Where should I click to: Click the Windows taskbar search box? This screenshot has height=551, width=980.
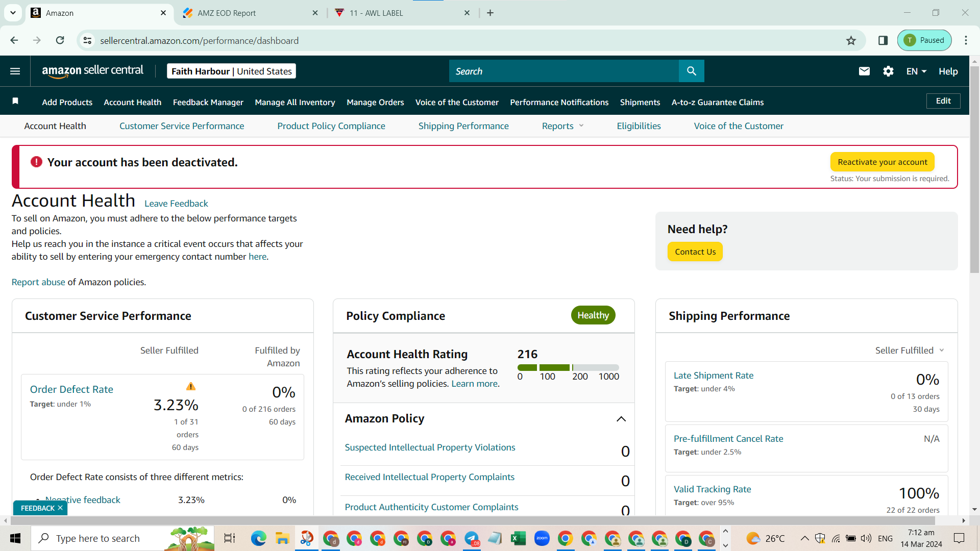pos(122,538)
